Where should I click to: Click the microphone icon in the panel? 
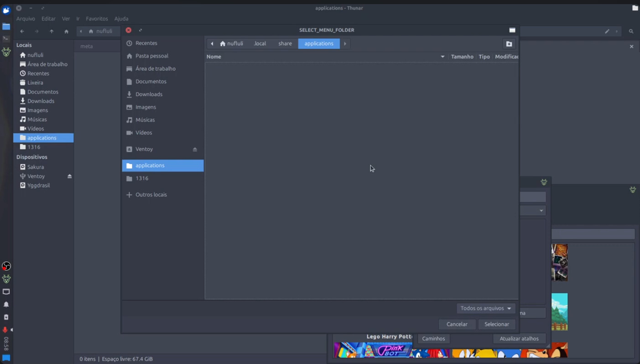5,330
